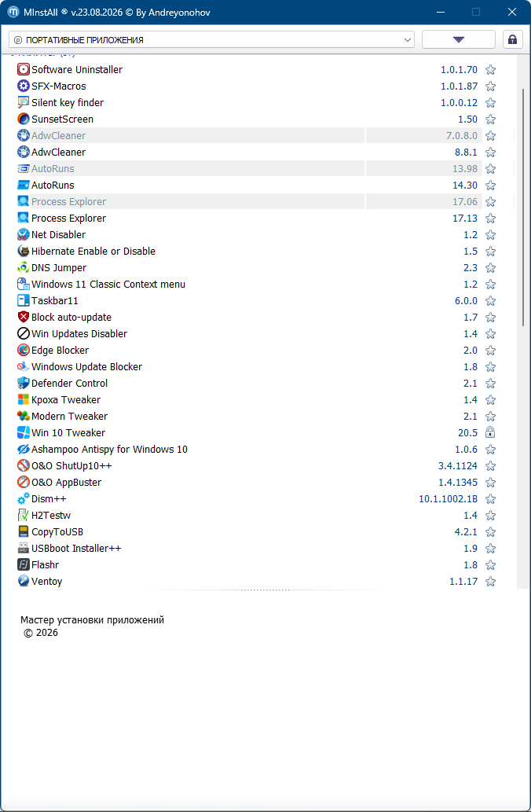This screenshot has height=812, width=531.
Task: Toggle favorite star for Edge Blocker
Action: click(491, 350)
